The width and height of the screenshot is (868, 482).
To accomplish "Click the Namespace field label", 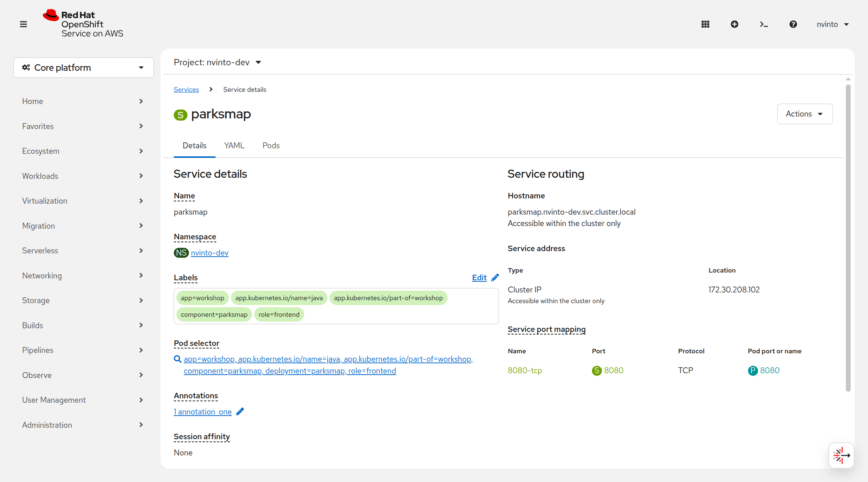I will (195, 237).
